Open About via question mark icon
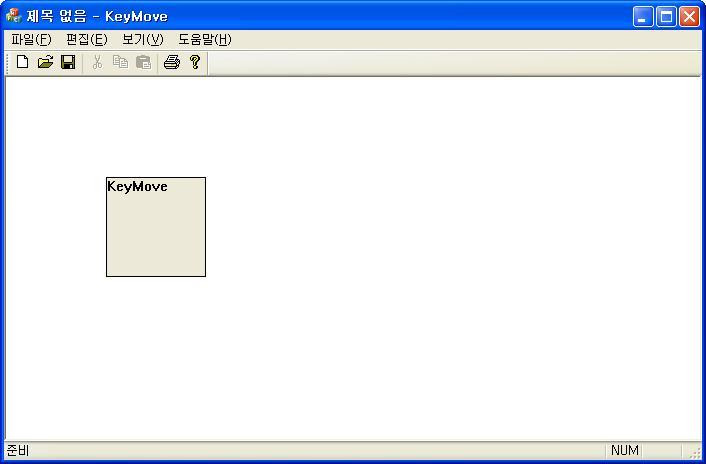The width and height of the screenshot is (706, 464). [195, 62]
